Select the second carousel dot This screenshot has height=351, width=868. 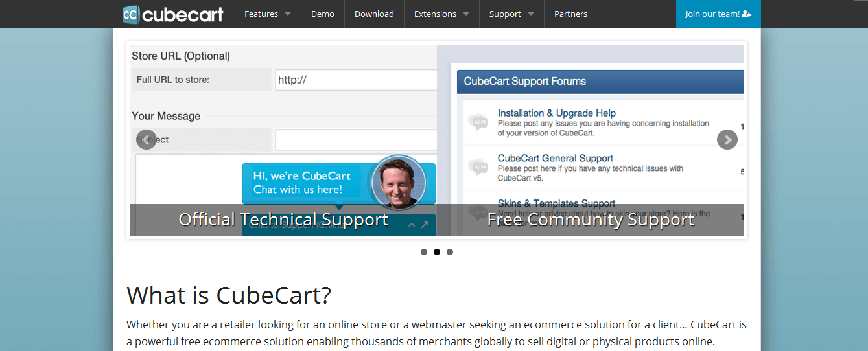[x=437, y=252]
